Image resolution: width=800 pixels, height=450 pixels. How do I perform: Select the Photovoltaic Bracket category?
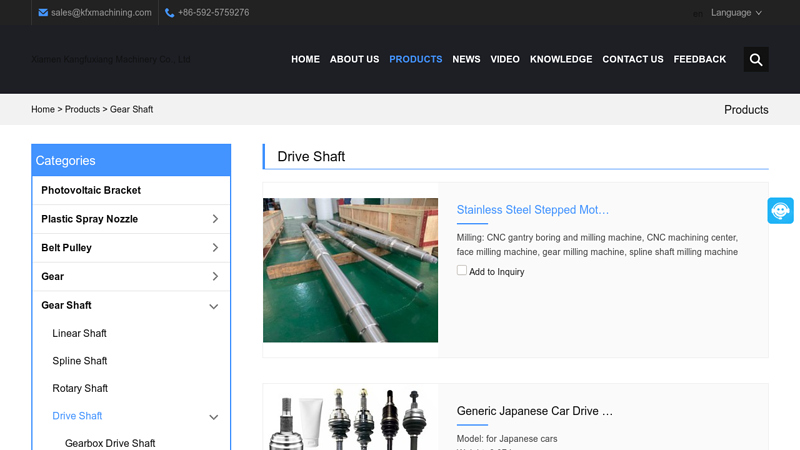(91, 190)
